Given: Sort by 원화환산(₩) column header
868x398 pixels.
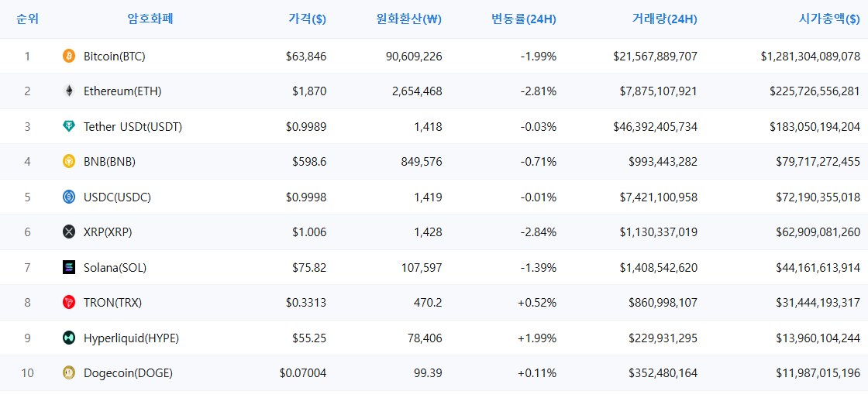Looking at the screenshot, I should click(x=408, y=19).
